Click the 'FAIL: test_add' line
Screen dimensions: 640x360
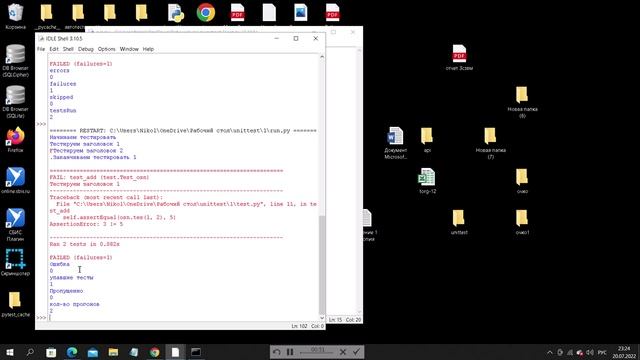(x=99, y=177)
